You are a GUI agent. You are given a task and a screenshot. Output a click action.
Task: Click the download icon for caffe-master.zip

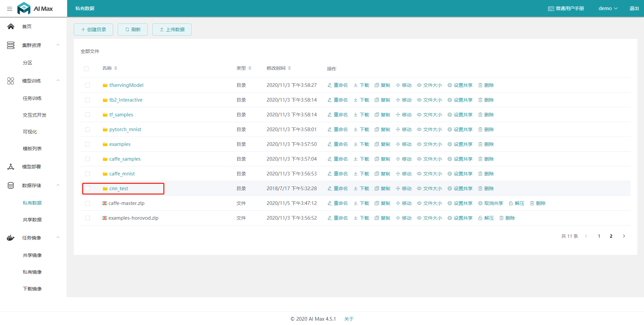pyautogui.click(x=355, y=203)
